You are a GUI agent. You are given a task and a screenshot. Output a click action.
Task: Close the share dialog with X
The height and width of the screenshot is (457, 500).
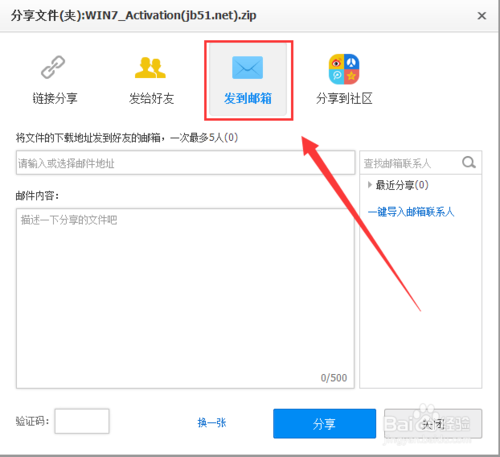tap(482, 16)
